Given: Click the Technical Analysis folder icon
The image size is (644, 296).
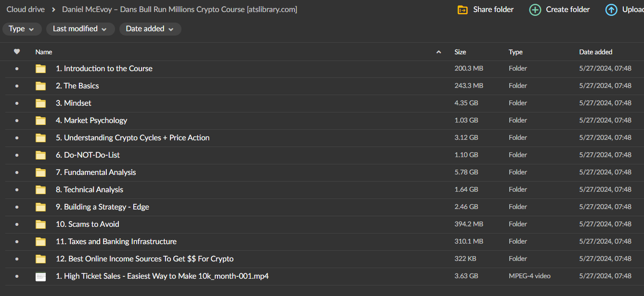Looking at the screenshot, I should click(40, 190).
